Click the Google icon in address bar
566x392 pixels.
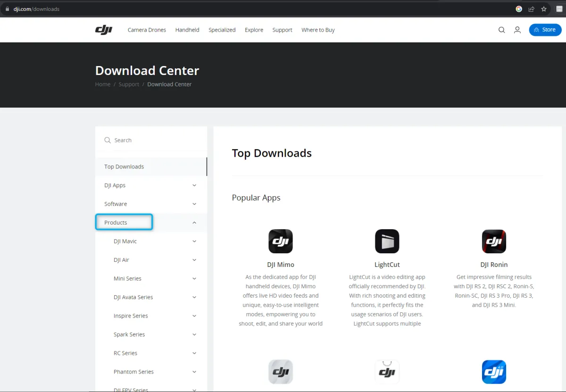point(519,9)
